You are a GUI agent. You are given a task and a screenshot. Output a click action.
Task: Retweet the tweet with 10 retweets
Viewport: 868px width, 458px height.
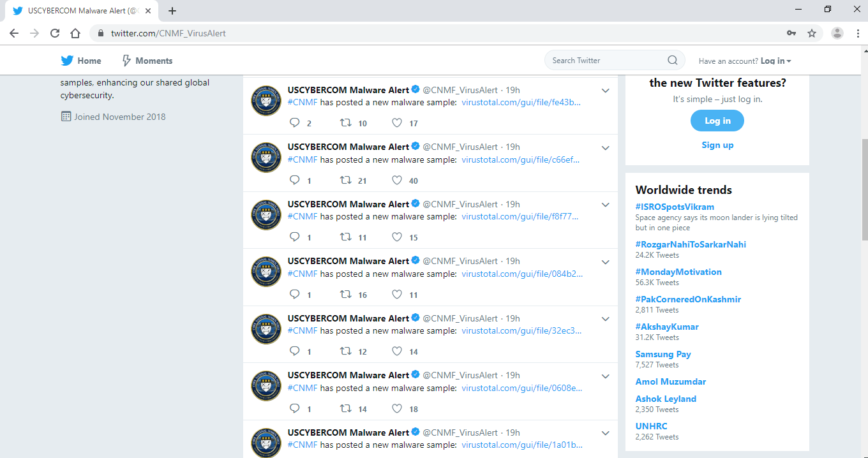click(x=346, y=123)
